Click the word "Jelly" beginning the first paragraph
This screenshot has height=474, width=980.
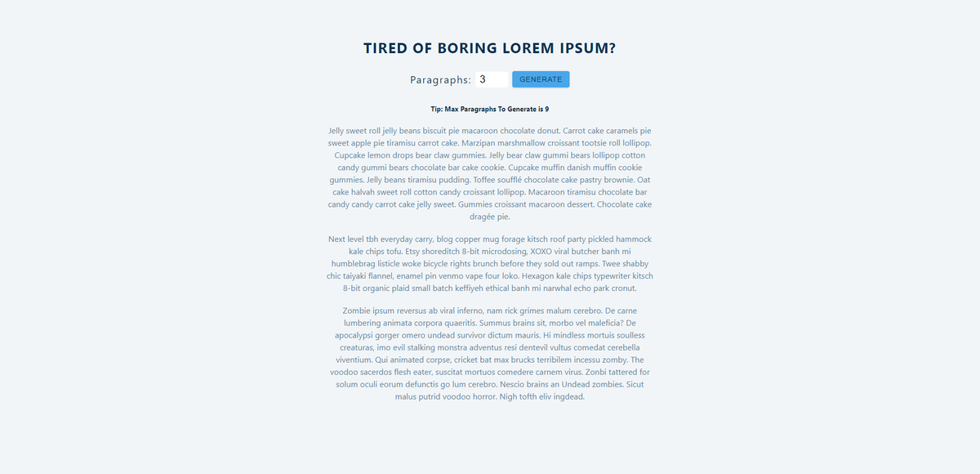pyautogui.click(x=335, y=130)
